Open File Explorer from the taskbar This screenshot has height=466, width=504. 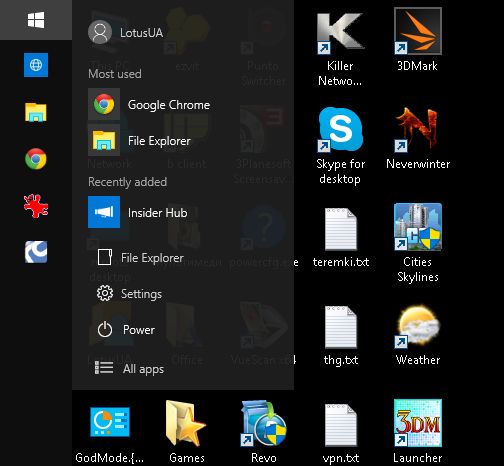pyautogui.click(x=36, y=112)
